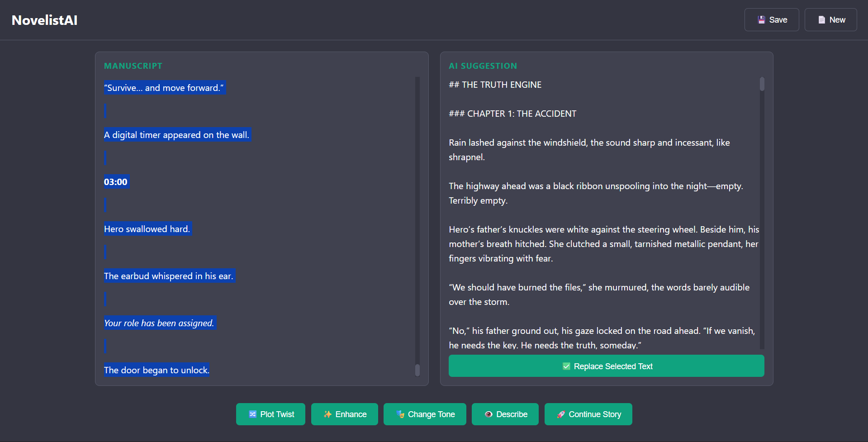Click the shuffle icon on Plot Twist
Image resolution: width=868 pixels, height=442 pixels.
[x=252, y=414]
